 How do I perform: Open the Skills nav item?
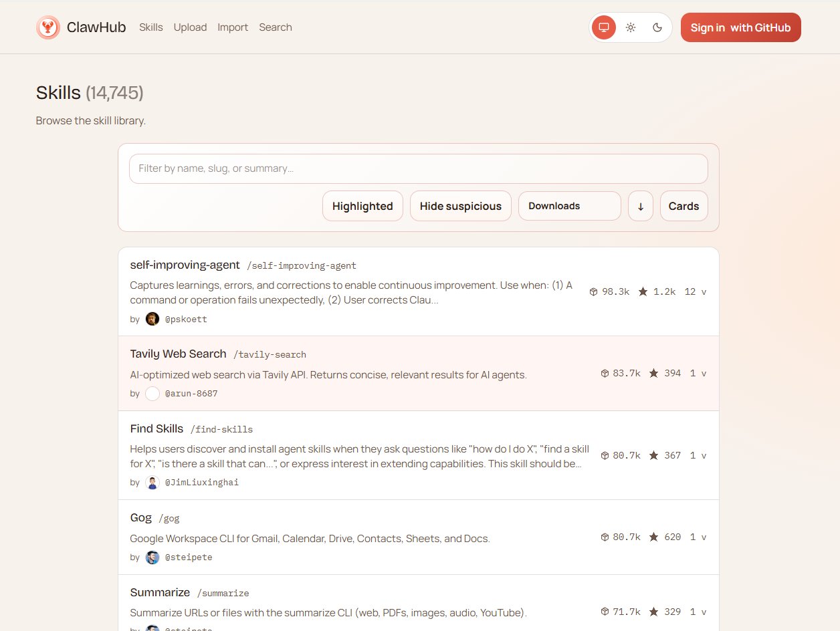pos(151,27)
